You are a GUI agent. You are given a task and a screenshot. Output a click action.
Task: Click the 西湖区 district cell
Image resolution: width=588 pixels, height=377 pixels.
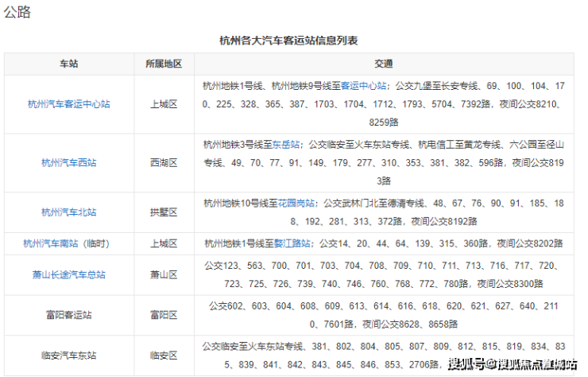(x=164, y=162)
